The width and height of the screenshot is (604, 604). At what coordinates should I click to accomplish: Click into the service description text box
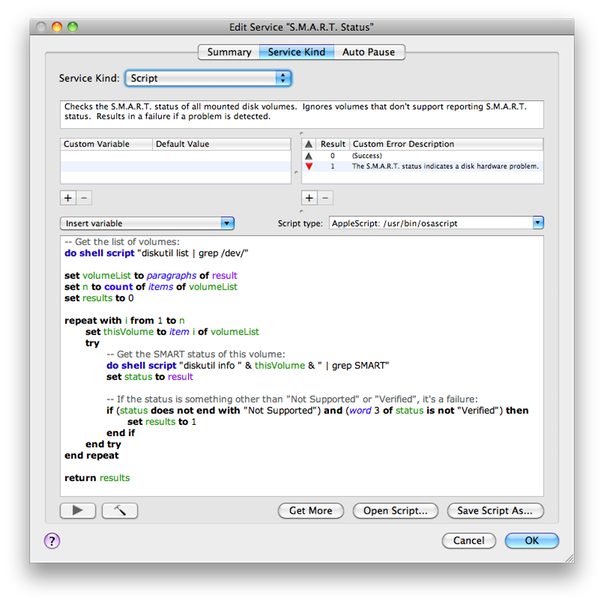[x=302, y=114]
